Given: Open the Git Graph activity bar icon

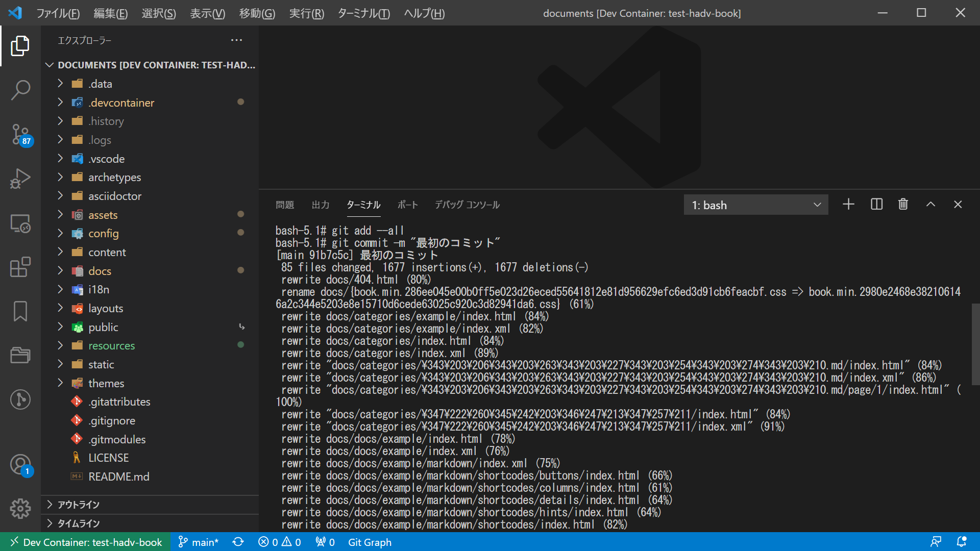Looking at the screenshot, I should [x=20, y=399].
